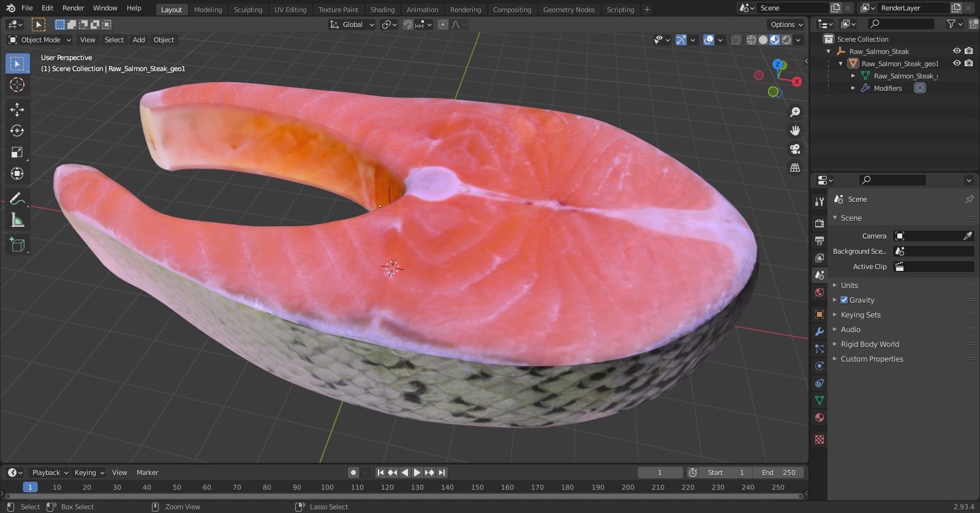The width and height of the screenshot is (980, 513).
Task: Open the Render properties tab
Action: click(x=820, y=224)
